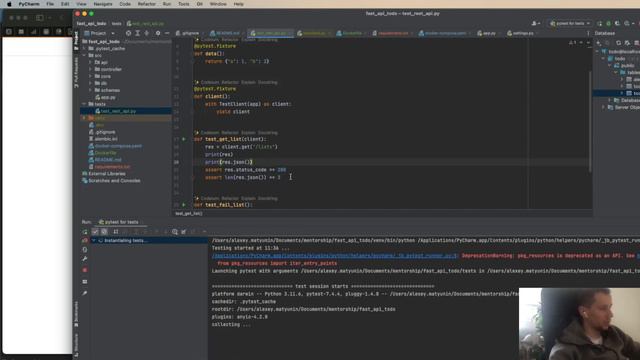This screenshot has height=360, width=640.
Task: Expand the .pytest_cache folder
Action: [84, 48]
